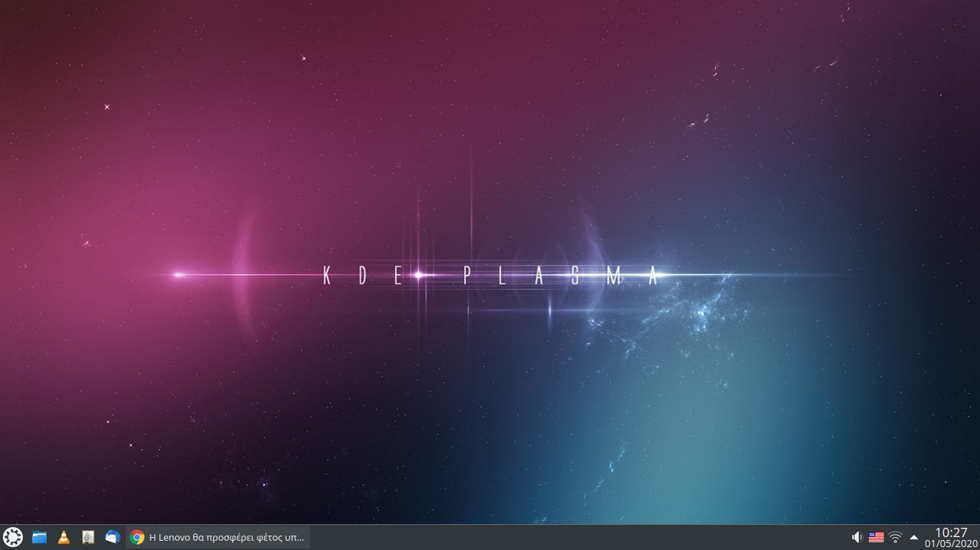The height and width of the screenshot is (550, 980).
Task: Launch the pen-nib document app icon
Action: point(88,537)
